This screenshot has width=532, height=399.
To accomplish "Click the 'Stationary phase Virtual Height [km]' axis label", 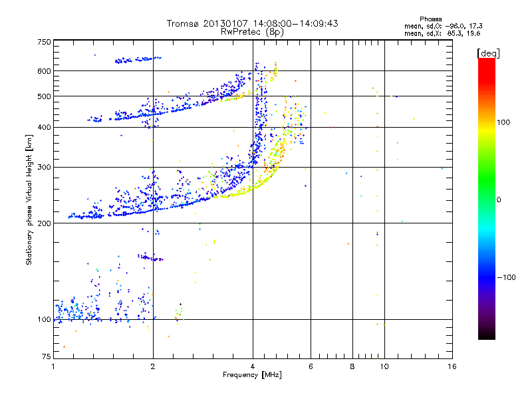I will coord(29,199).
